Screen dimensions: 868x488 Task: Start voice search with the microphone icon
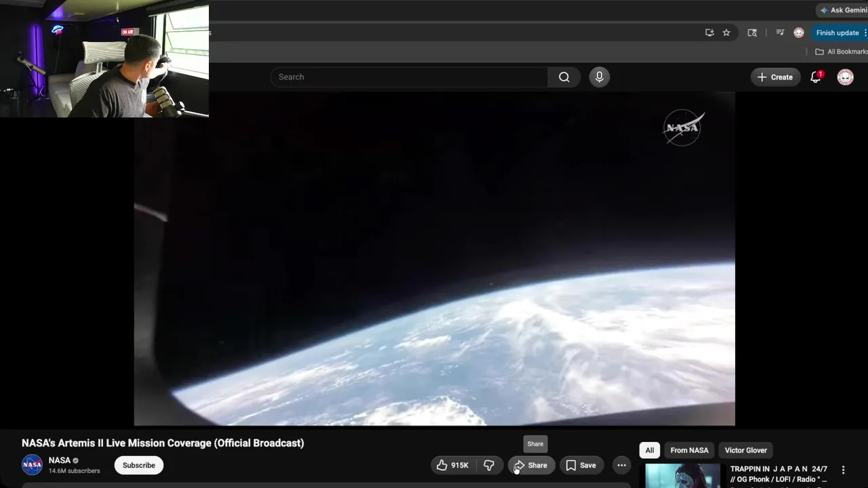point(599,77)
